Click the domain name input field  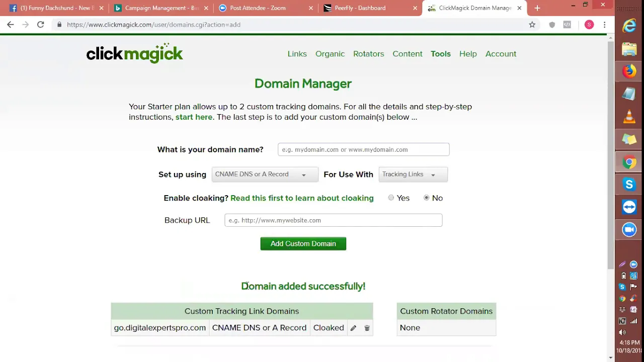pos(363,150)
